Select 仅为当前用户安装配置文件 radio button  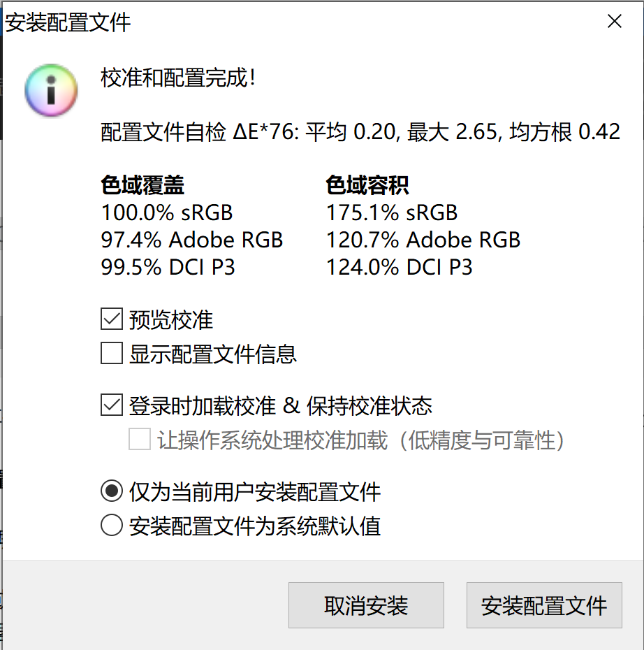click(x=111, y=491)
